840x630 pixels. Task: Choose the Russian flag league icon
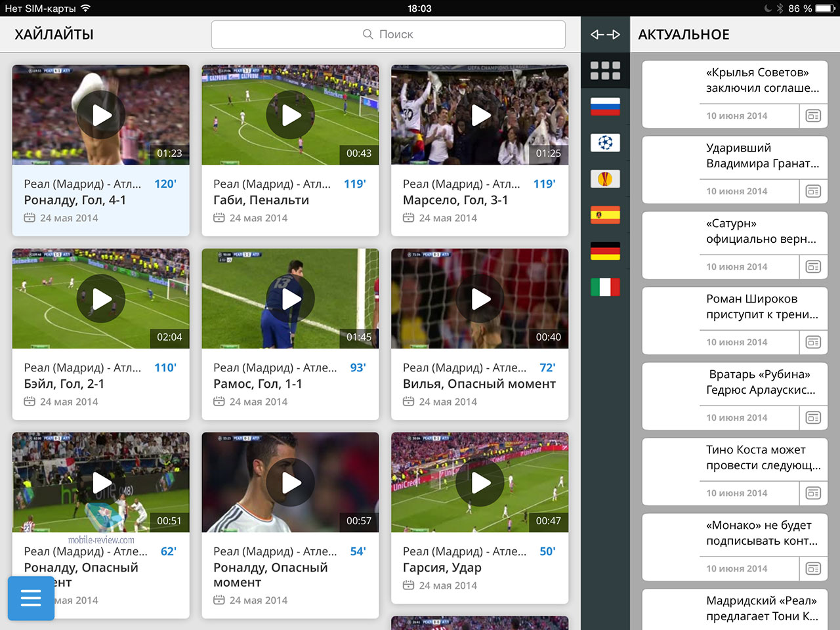pos(605,106)
